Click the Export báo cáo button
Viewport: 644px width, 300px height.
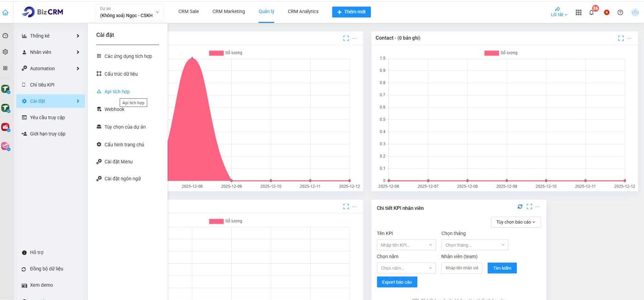coord(397,282)
